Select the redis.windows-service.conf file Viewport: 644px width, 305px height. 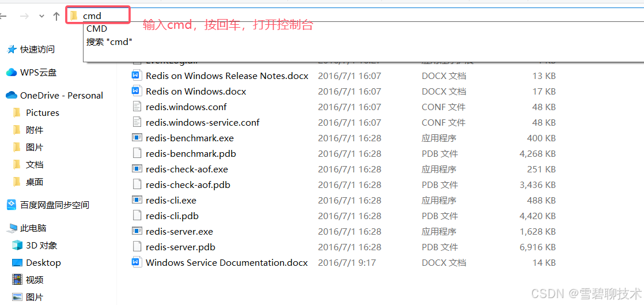click(203, 122)
